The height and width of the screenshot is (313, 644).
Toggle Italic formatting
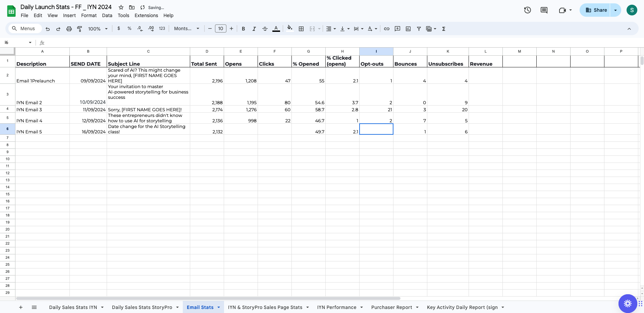tap(254, 29)
